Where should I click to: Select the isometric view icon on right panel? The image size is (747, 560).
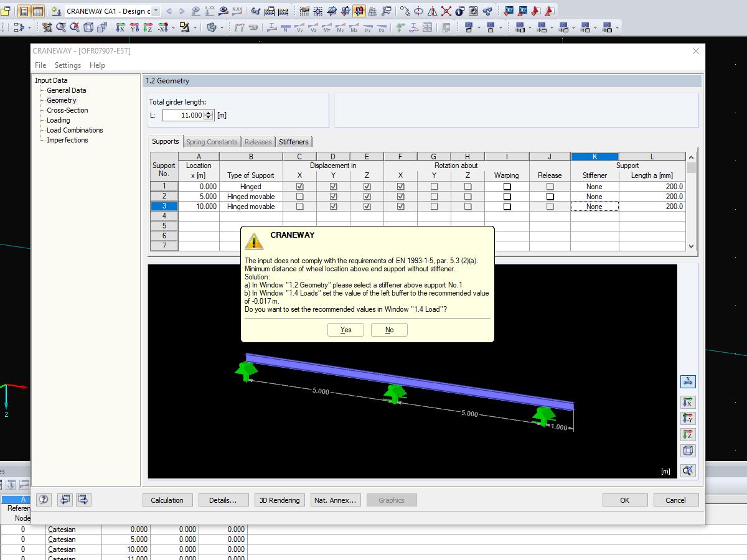pyautogui.click(x=688, y=450)
